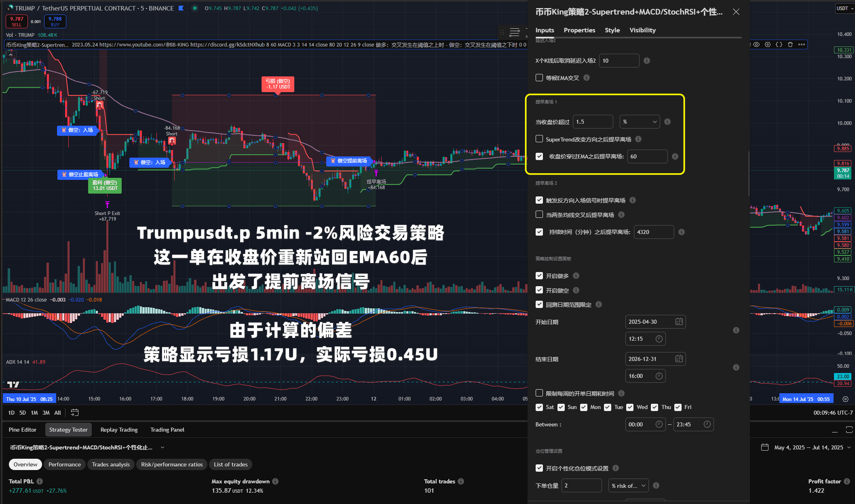Select the 1M time range button
855x504 pixels.
pos(34,413)
